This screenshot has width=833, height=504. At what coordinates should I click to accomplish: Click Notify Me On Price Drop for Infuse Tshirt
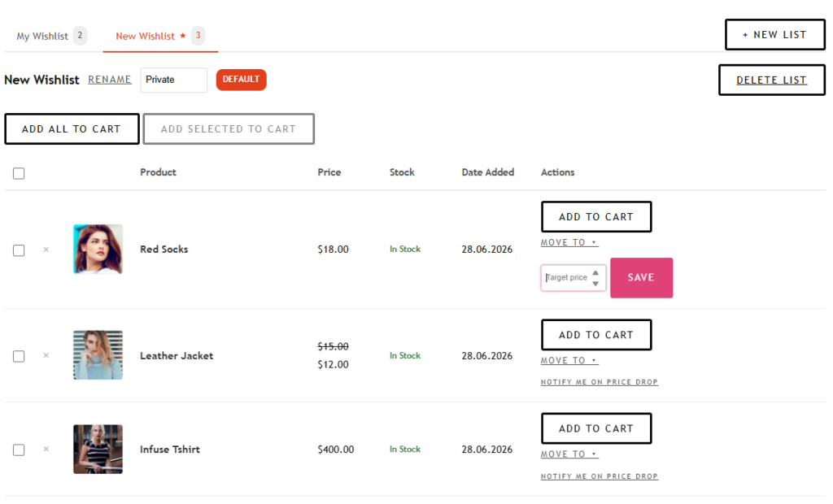point(600,476)
